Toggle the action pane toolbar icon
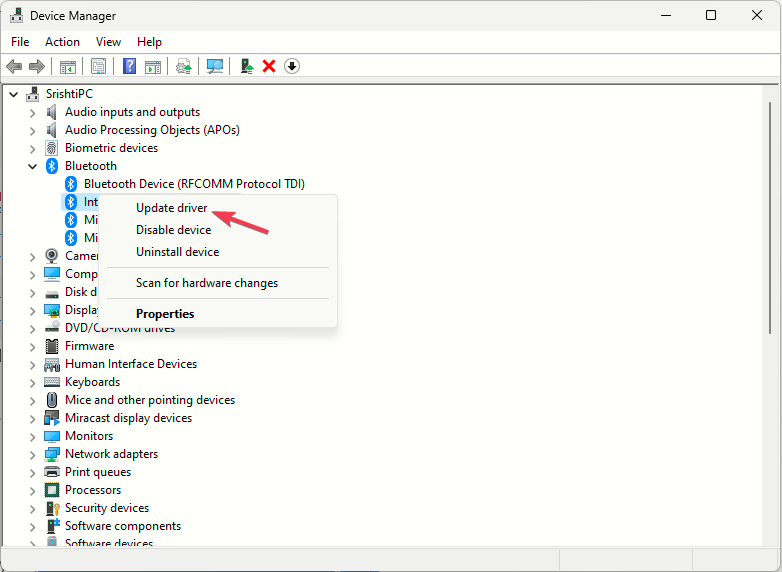782x572 pixels. click(153, 66)
